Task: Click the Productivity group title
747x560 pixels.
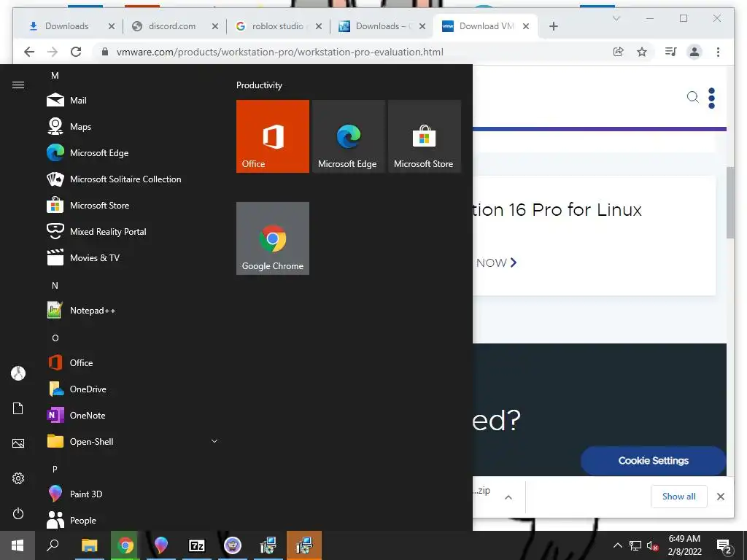Action: pyautogui.click(x=259, y=85)
